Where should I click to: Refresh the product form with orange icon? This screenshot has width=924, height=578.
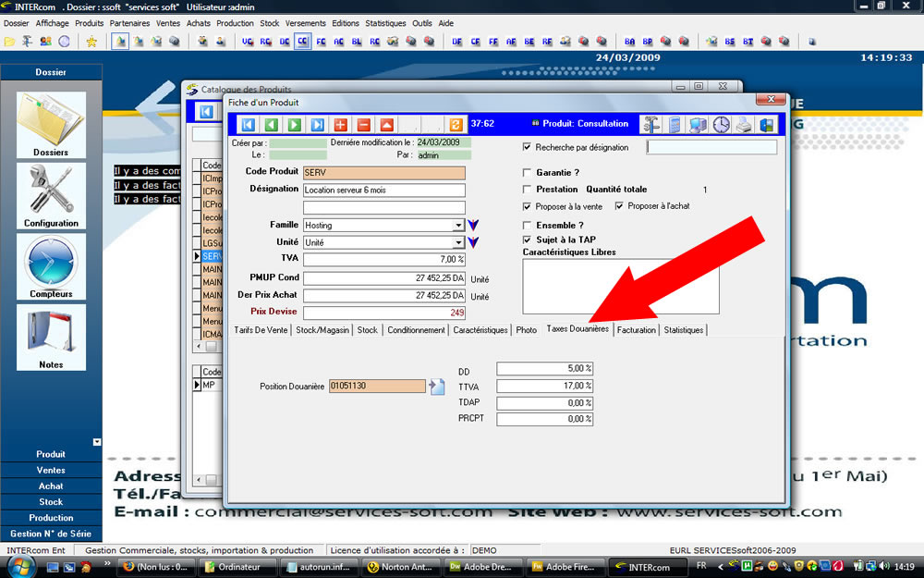[x=456, y=125]
